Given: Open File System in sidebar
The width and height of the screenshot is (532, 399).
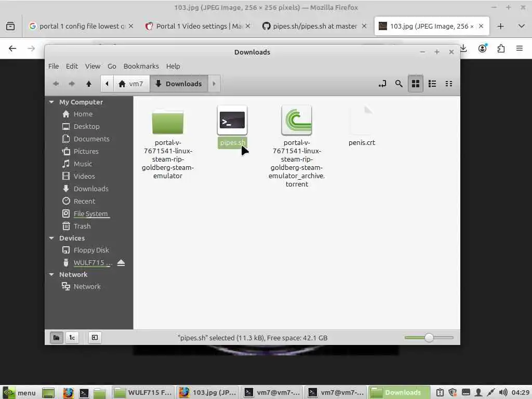Looking at the screenshot, I should pyautogui.click(x=90, y=214).
